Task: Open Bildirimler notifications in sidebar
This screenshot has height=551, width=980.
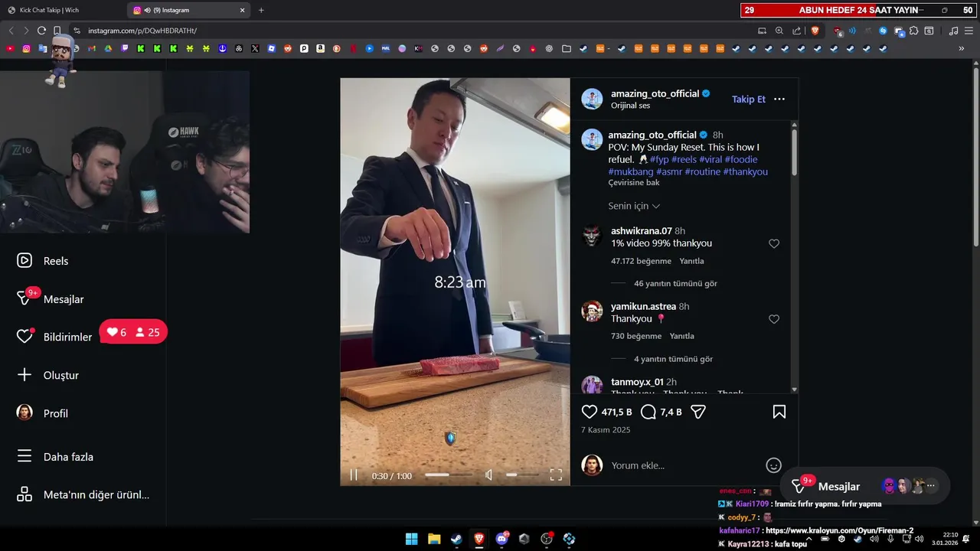Action: point(54,337)
